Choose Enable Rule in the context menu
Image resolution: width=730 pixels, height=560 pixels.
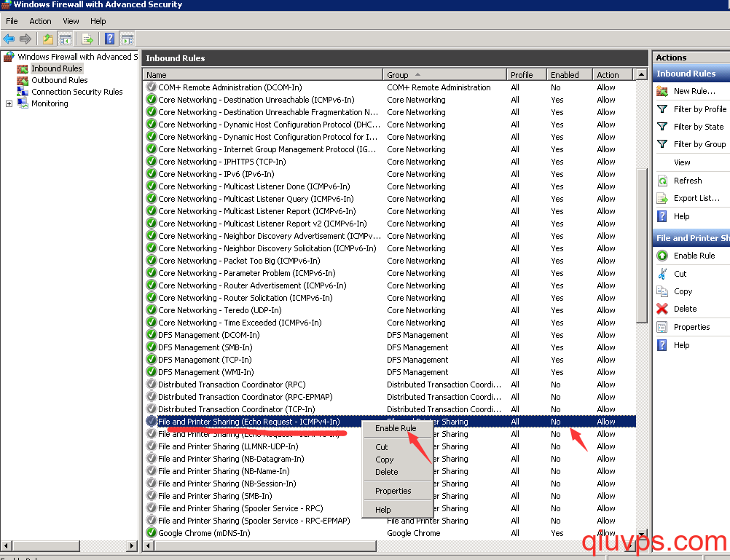click(x=398, y=428)
